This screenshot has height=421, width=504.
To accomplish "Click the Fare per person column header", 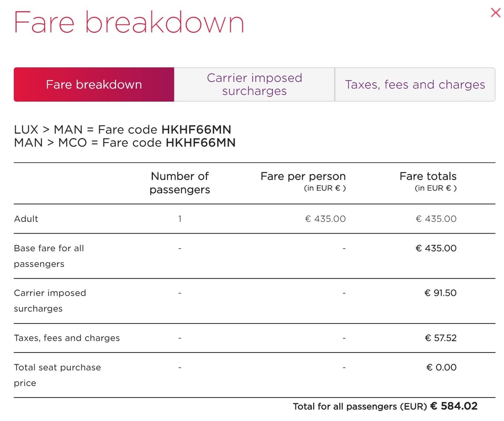I will pos(303,181).
